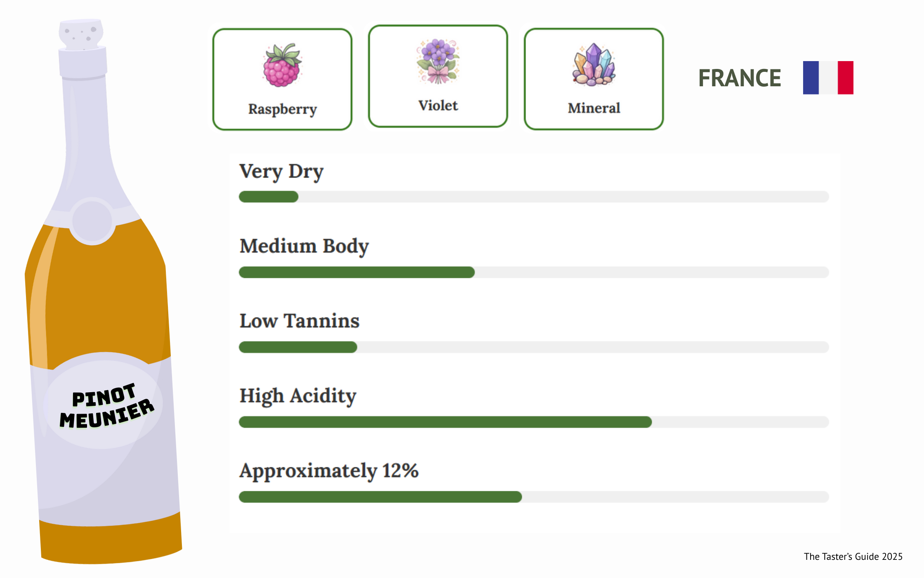
Task: Click the Medium Body progress bar
Action: pos(534,272)
